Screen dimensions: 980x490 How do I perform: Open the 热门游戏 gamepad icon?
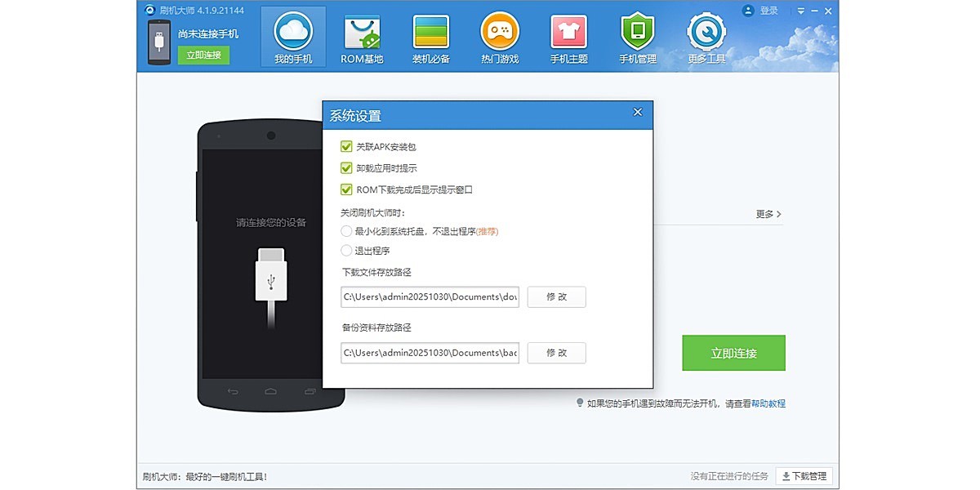tap(500, 33)
